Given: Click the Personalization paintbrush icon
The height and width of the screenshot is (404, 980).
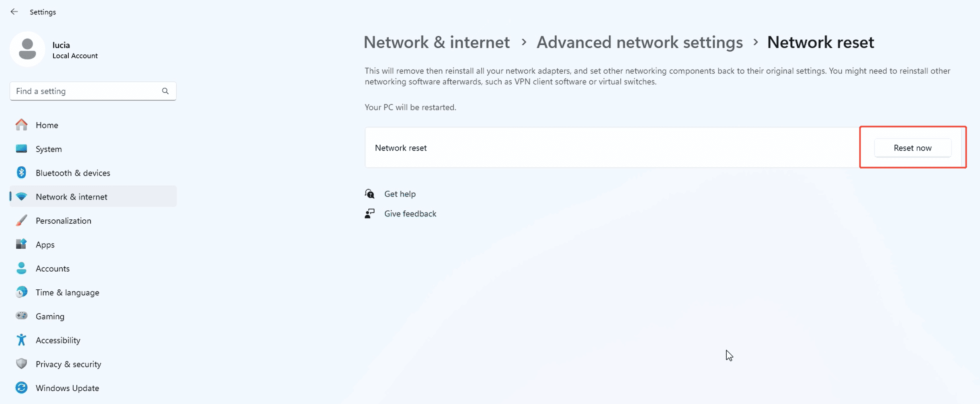Looking at the screenshot, I should pyautogui.click(x=21, y=221).
